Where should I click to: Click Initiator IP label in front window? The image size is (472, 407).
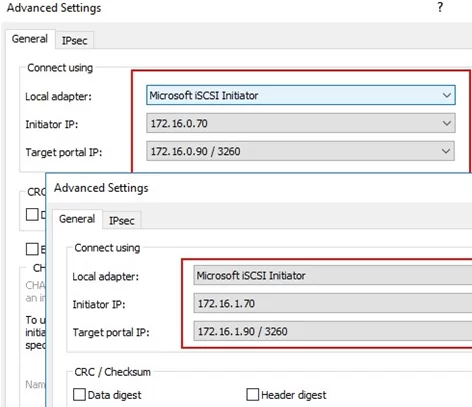(99, 304)
